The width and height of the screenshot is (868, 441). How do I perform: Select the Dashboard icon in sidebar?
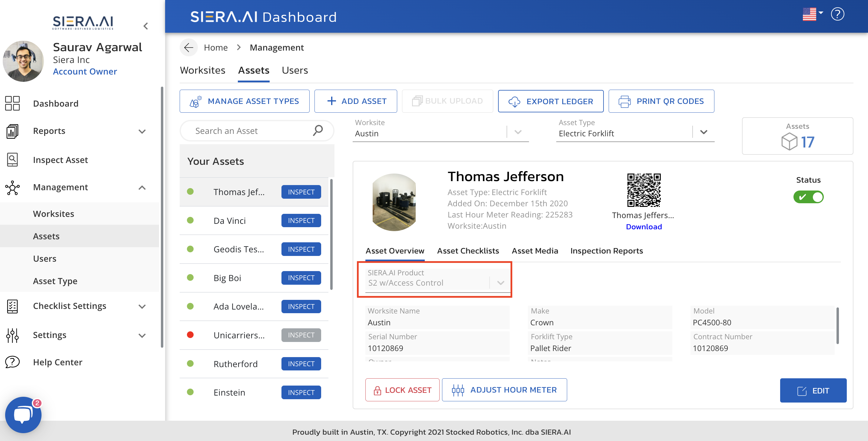12,103
